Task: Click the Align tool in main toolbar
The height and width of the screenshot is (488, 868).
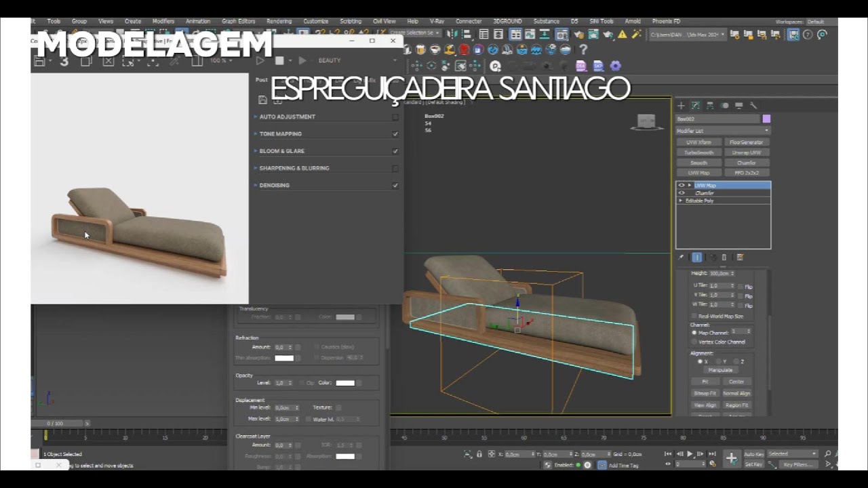Action: coord(468,35)
